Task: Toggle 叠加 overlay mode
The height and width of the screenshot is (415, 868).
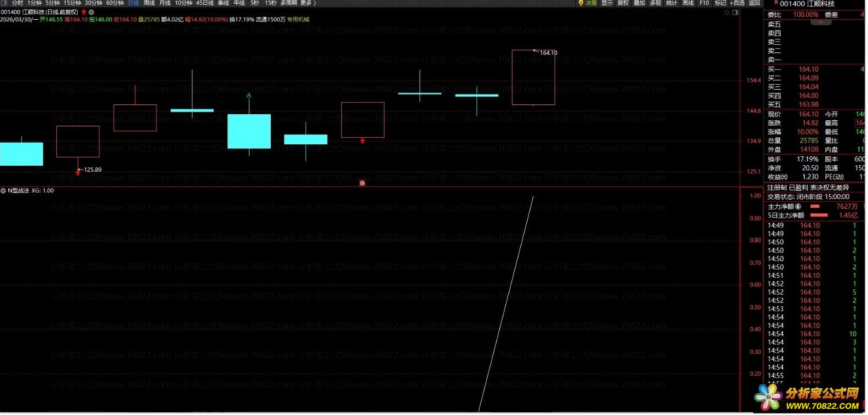Action: [639, 3]
